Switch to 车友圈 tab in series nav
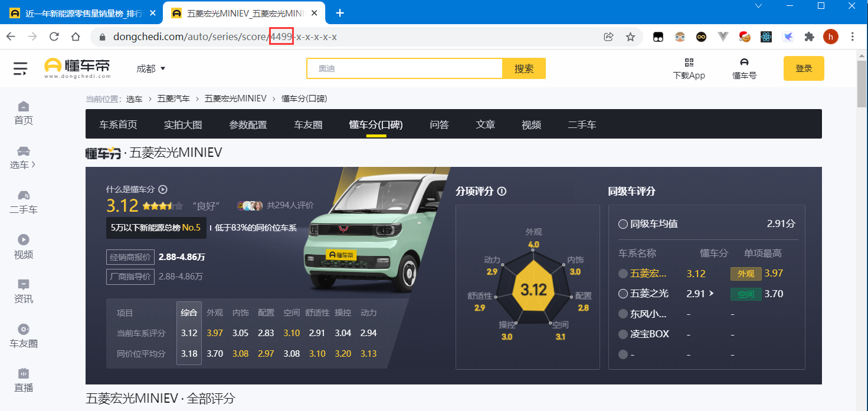Image resolution: width=868 pixels, height=411 pixels. 308,124
